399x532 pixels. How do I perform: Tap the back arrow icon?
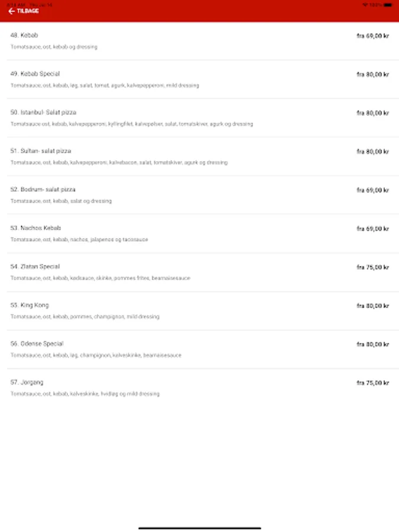[11, 11]
